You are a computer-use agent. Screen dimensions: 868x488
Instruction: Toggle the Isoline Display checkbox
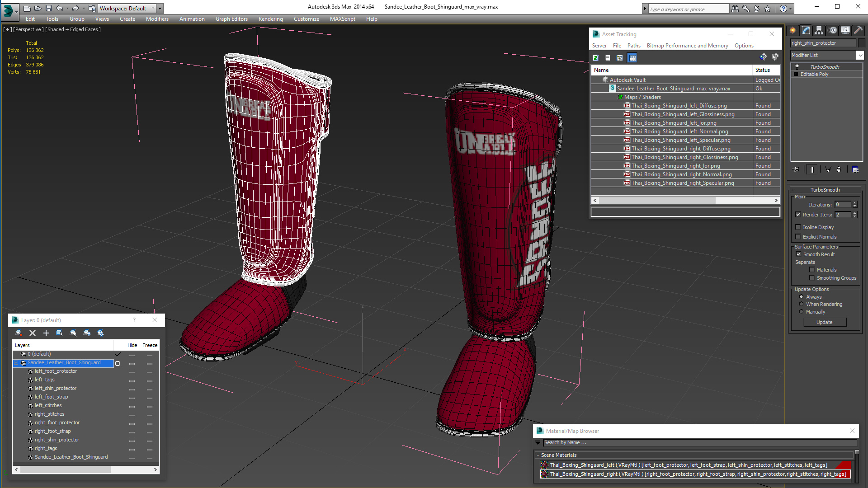[798, 227]
